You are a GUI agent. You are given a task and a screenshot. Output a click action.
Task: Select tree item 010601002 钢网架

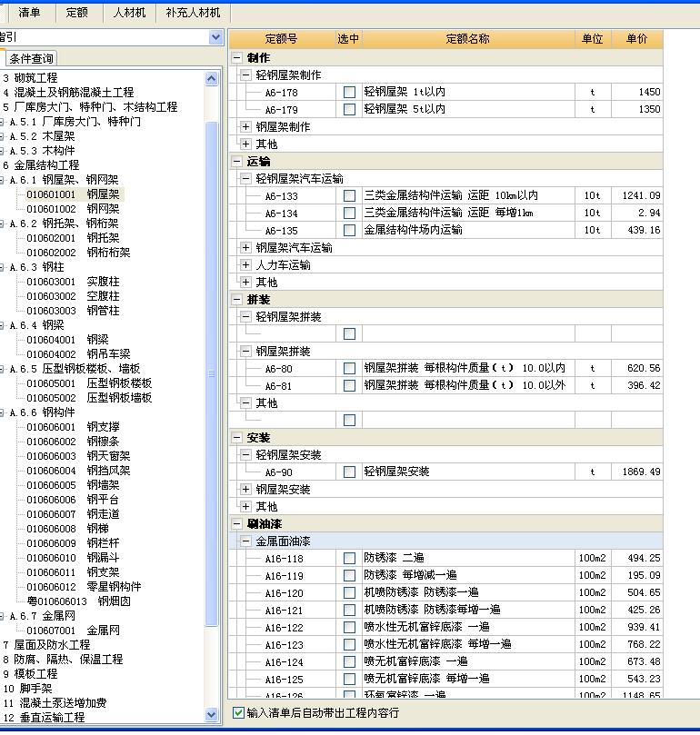74,209
